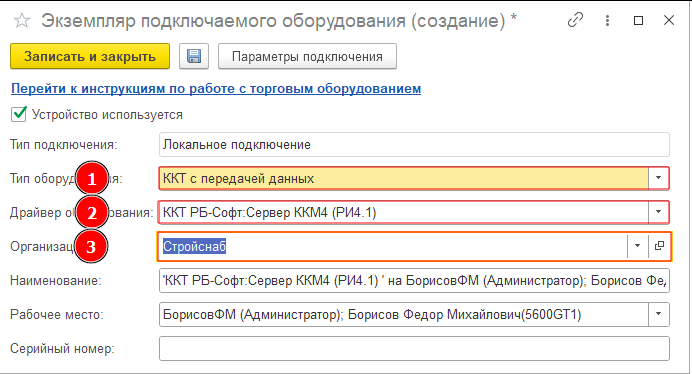The height and width of the screenshot is (374, 692).
Task: Expand the 'Тип оборудования' dropdown list
Action: coord(658,178)
